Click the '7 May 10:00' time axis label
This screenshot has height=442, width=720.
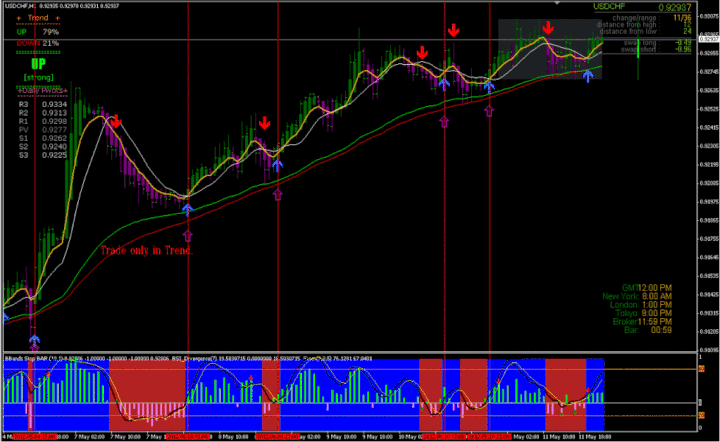coord(126,437)
